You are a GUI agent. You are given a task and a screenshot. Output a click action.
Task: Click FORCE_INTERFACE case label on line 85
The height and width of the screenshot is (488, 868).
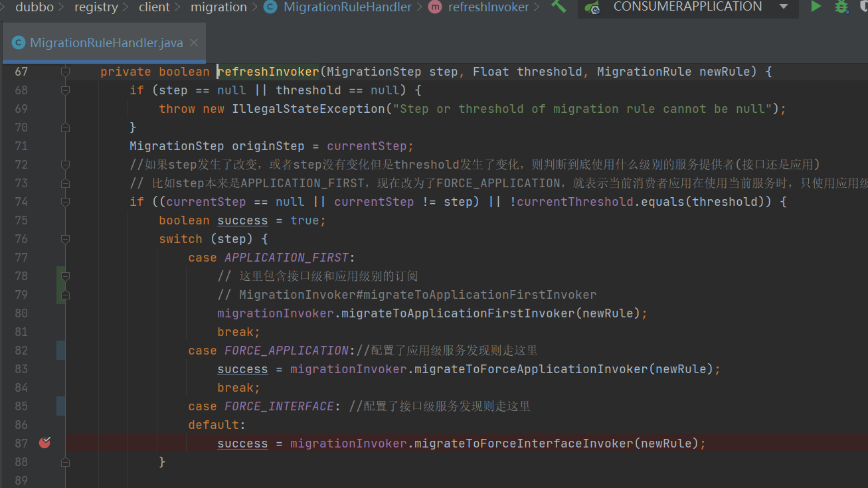pos(279,406)
